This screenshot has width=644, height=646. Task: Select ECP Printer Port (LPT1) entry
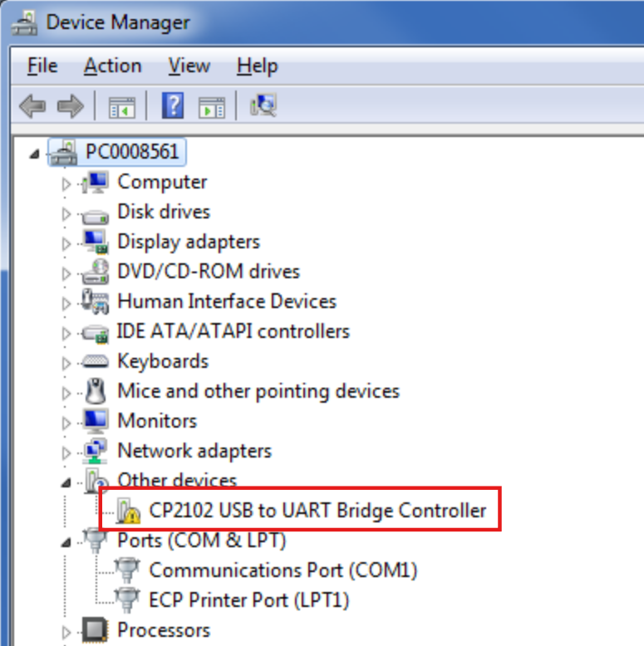point(248,600)
